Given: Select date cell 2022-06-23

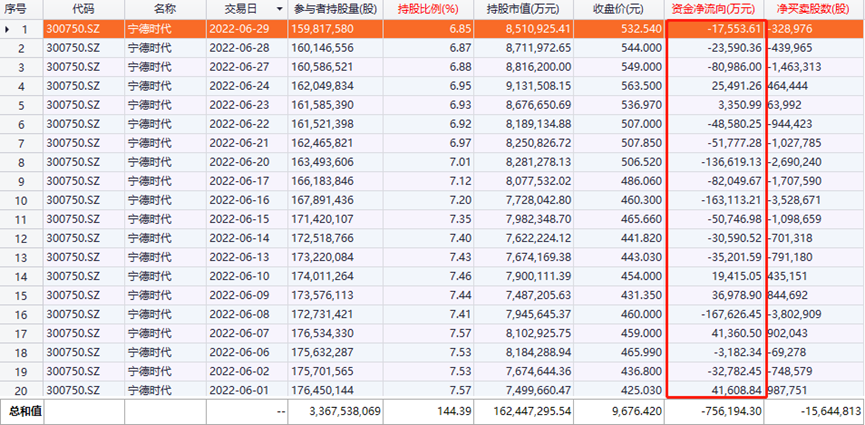Looking at the screenshot, I should tap(238, 105).
